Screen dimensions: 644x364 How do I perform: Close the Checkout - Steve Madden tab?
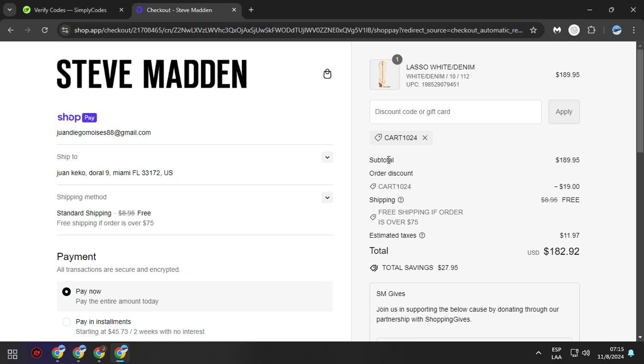234,10
